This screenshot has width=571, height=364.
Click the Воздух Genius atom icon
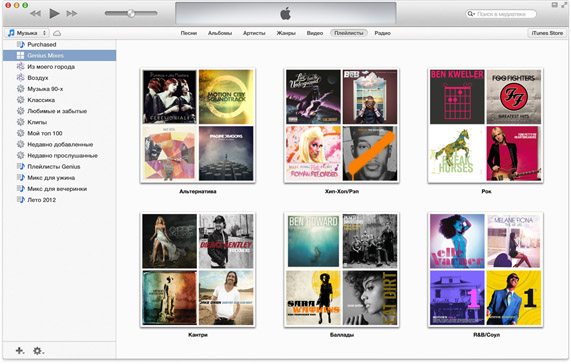20,78
